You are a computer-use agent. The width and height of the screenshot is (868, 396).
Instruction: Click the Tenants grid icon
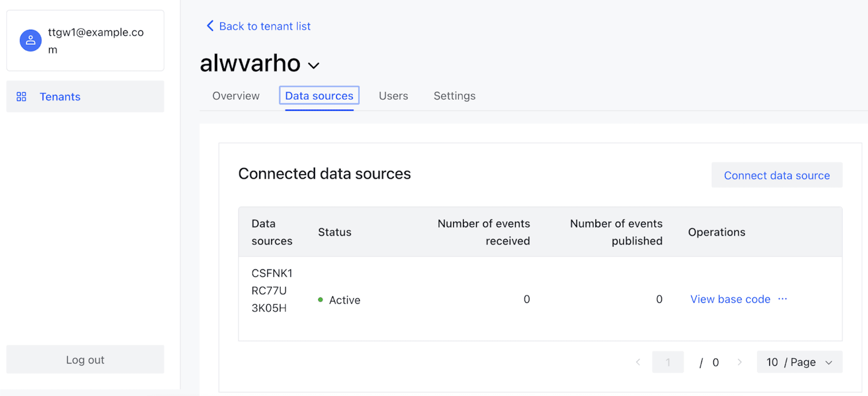click(x=21, y=97)
